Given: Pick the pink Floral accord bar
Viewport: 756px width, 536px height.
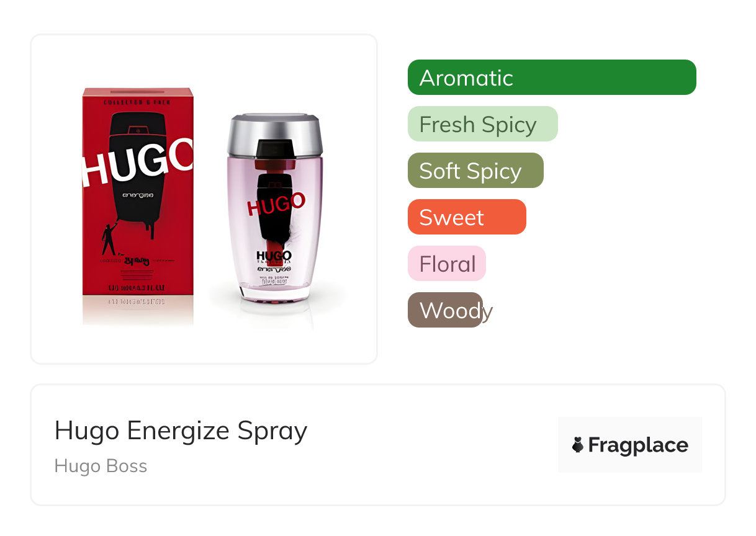Looking at the screenshot, I should pyautogui.click(x=447, y=264).
